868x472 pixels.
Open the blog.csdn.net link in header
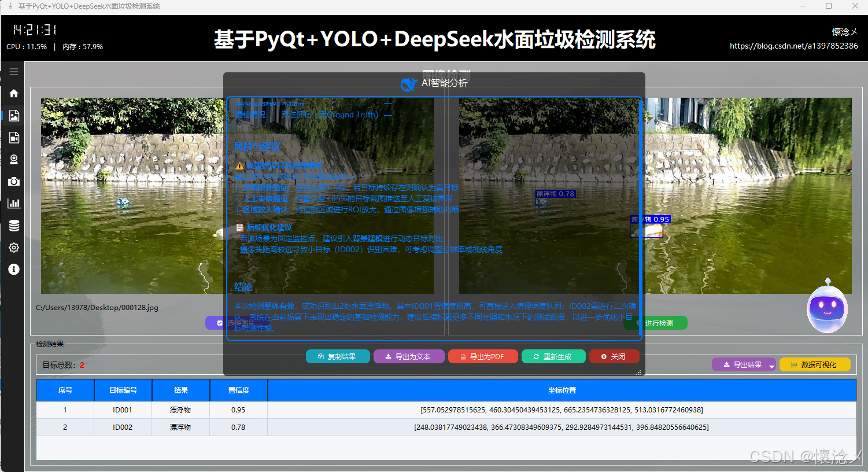tap(793, 46)
